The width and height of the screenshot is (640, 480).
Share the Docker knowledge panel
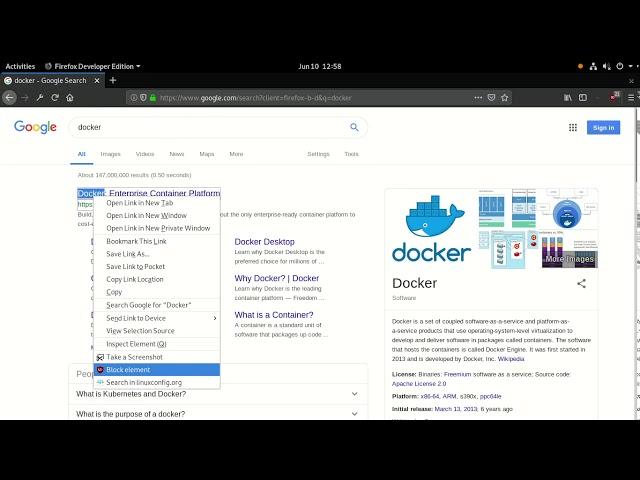click(582, 284)
